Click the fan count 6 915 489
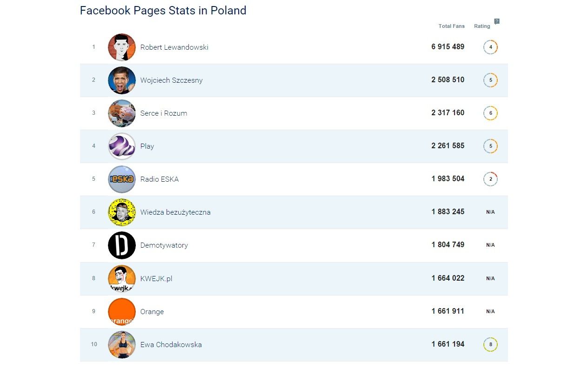 coord(448,47)
